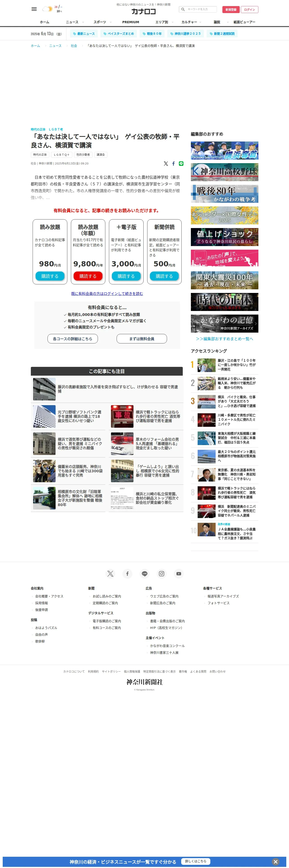Click the 神奈川新聞社 footer logo
Image resolution: width=289 pixels, height=868 pixels.
[x=145, y=682]
